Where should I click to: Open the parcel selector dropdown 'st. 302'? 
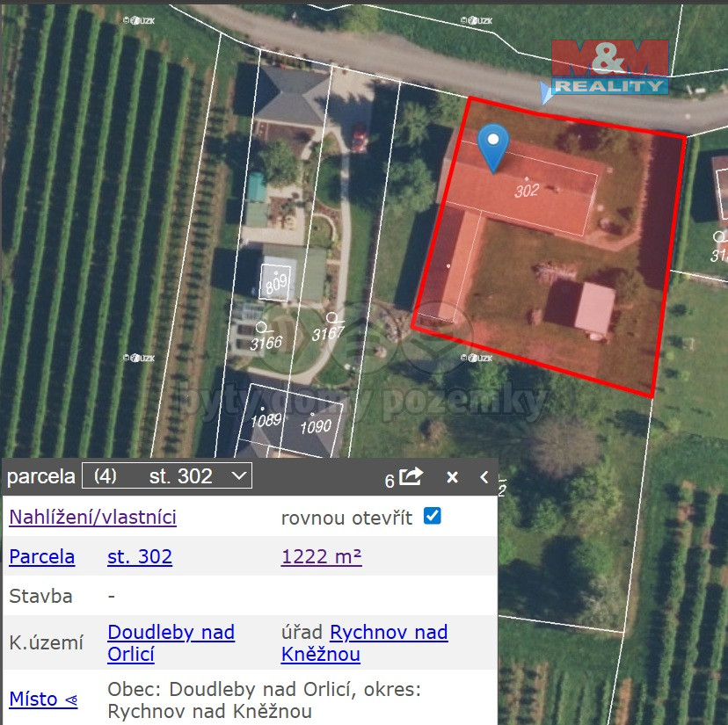pyautogui.click(x=166, y=476)
